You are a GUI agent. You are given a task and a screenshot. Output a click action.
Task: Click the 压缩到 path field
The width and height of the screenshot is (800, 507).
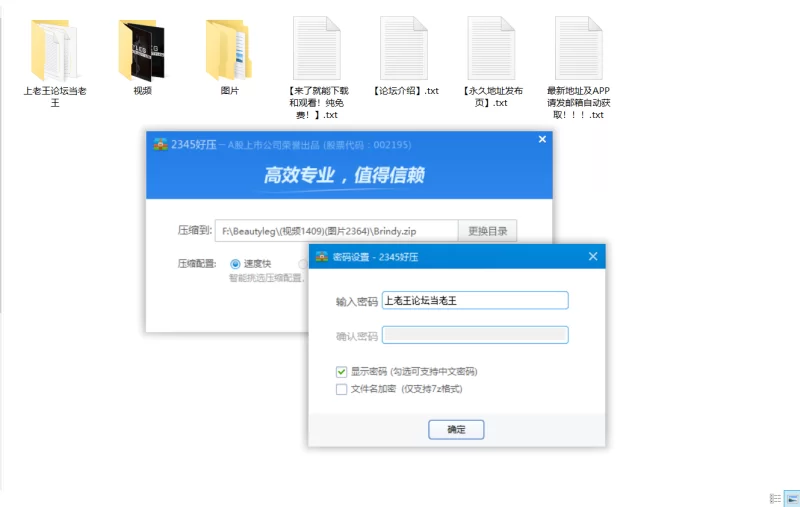pyautogui.click(x=336, y=231)
